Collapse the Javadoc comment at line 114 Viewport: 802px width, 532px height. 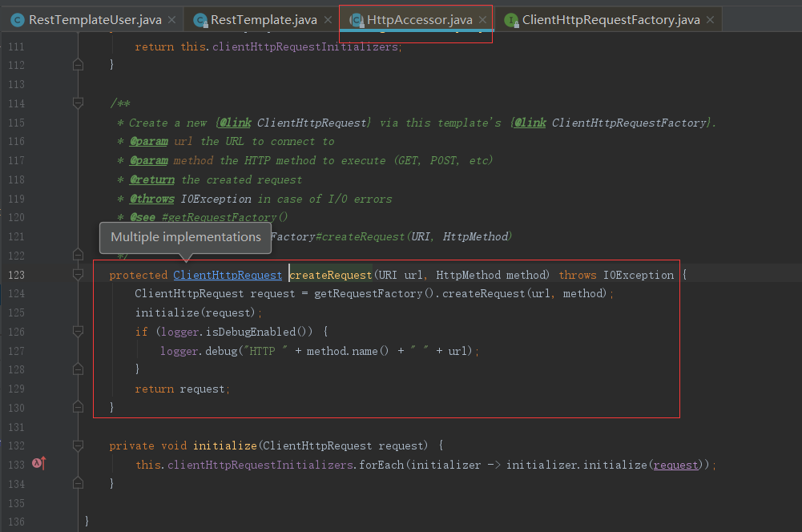(79, 103)
